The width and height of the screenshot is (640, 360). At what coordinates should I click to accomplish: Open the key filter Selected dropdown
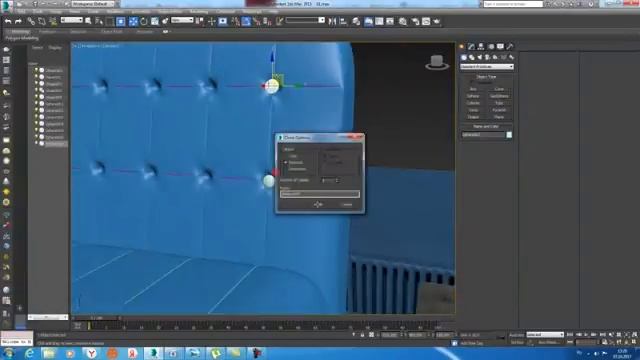click(x=545, y=335)
